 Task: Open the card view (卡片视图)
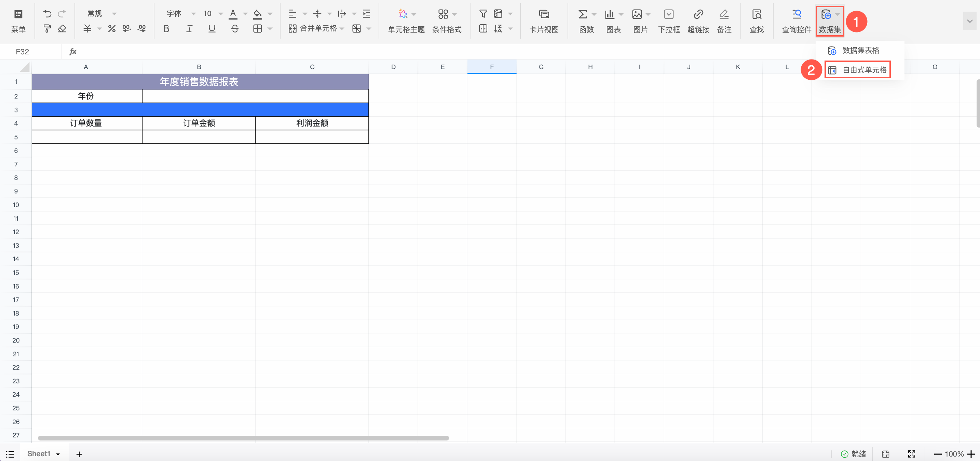(544, 14)
